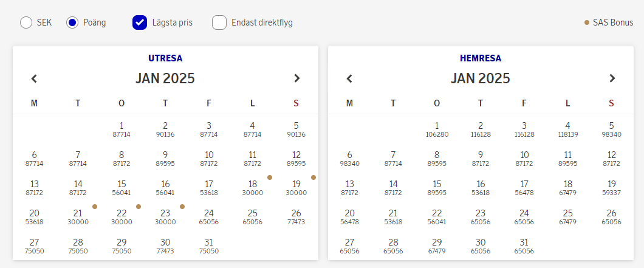This screenshot has height=268, width=644.
Task: Enable the Endast direktflyg checkbox
Action: (x=219, y=22)
